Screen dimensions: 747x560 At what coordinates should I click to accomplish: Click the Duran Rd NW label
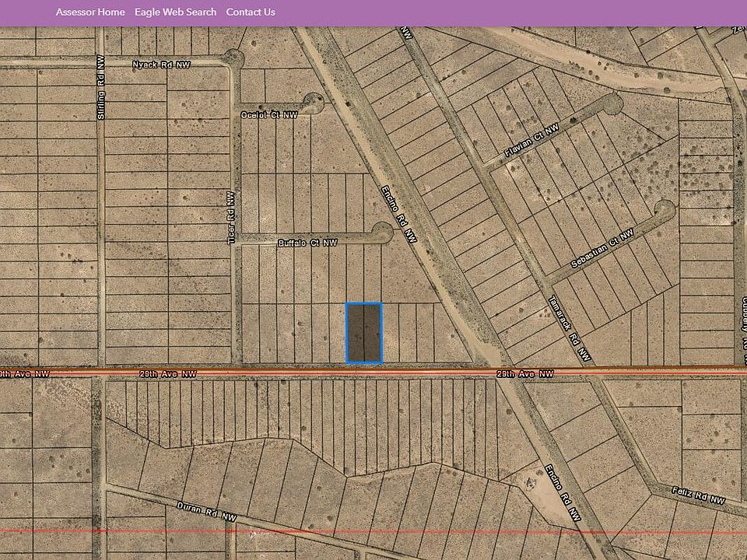tap(207, 512)
